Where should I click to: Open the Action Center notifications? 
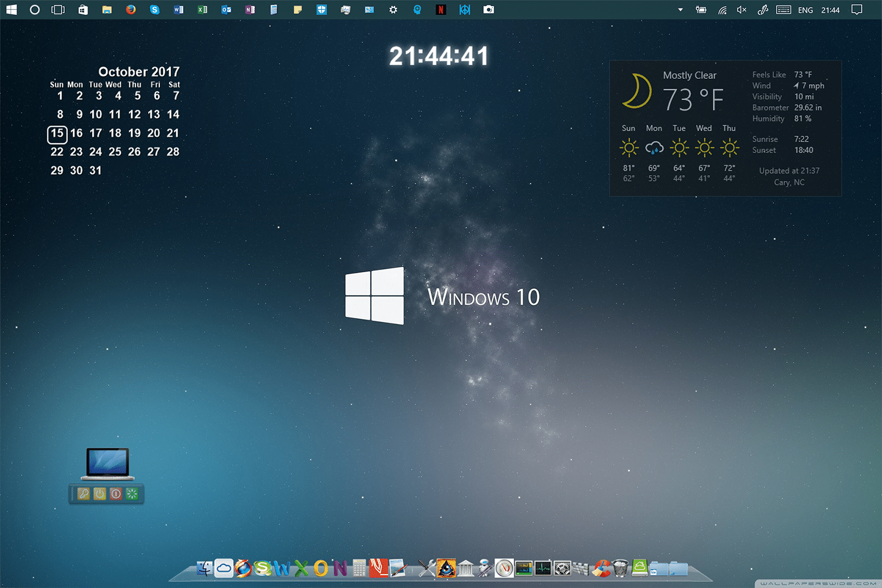pyautogui.click(x=857, y=9)
